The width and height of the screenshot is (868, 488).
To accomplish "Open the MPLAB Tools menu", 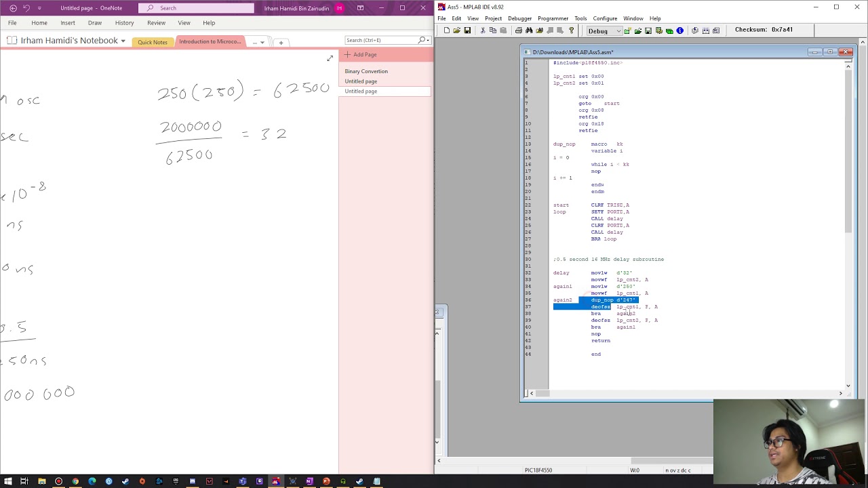I will [580, 18].
